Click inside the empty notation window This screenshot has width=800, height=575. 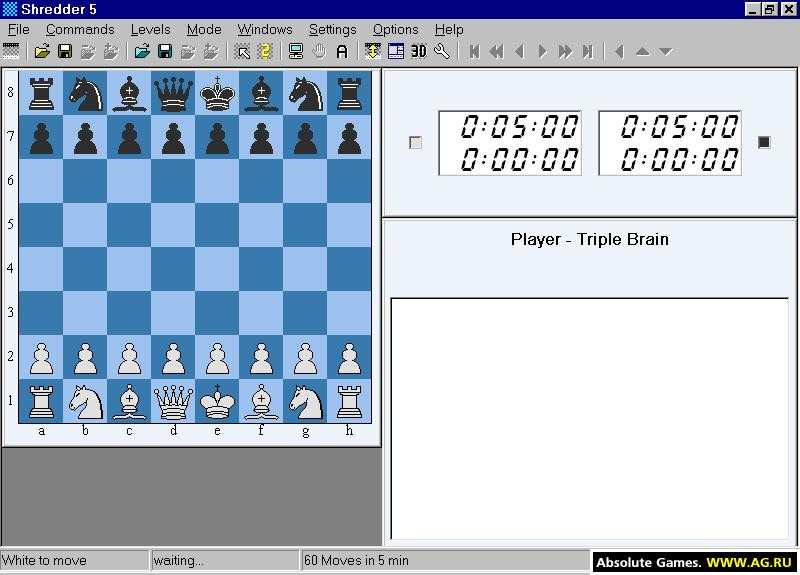click(x=590, y=418)
